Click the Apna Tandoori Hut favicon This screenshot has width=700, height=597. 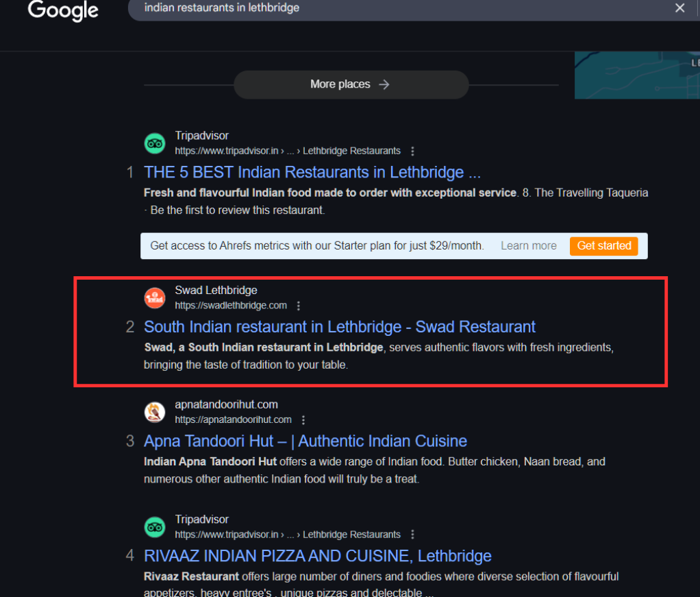click(x=155, y=412)
